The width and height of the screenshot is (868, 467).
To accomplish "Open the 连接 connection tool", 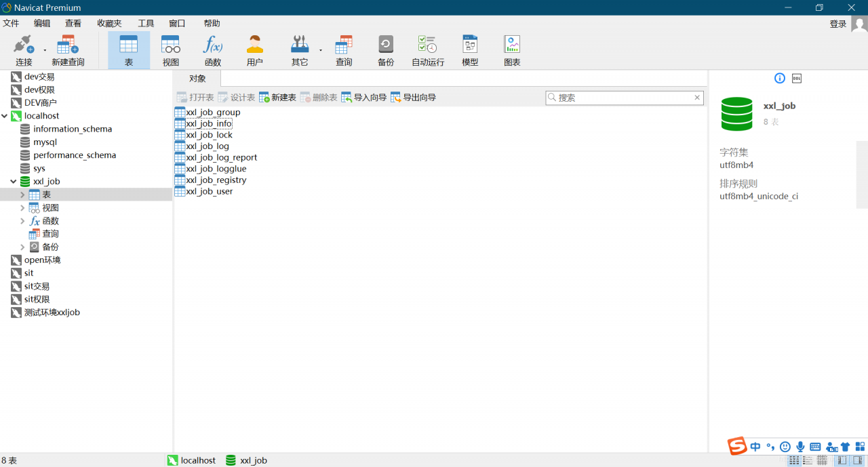I will click(24, 50).
